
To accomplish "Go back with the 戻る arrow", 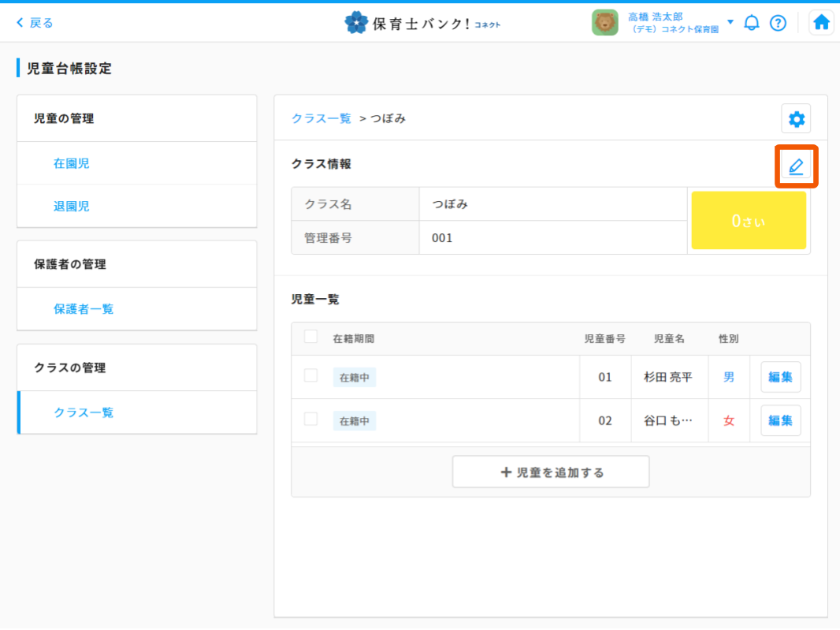I will tap(35, 23).
